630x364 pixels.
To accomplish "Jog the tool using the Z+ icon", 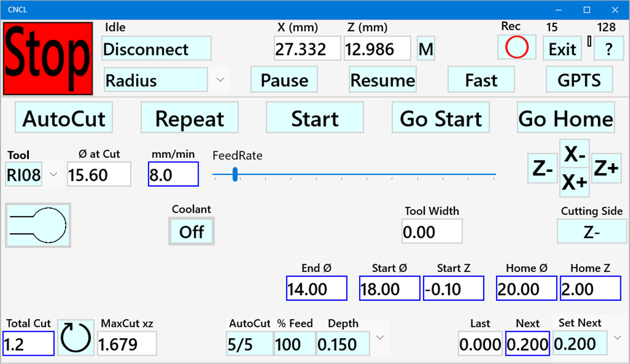I will click(x=606, y=168).
